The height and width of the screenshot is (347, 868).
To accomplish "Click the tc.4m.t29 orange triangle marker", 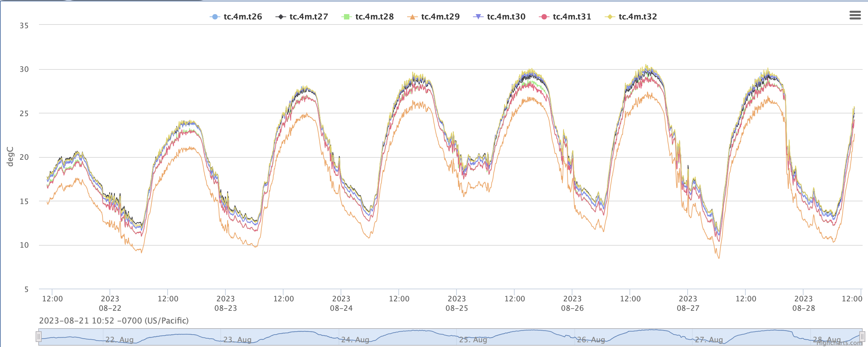I will pyautogui.click(x=412, y=17).
